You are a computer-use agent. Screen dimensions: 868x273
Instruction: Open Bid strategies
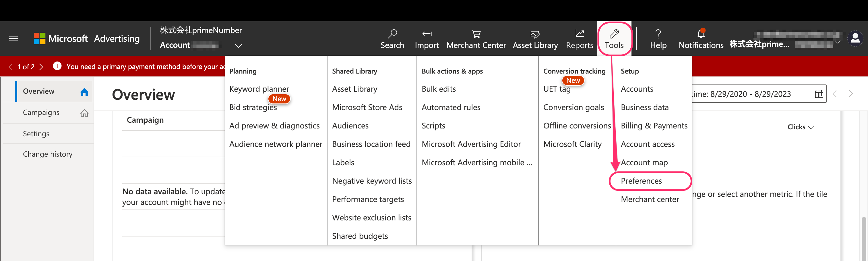[x=253, y=107]
